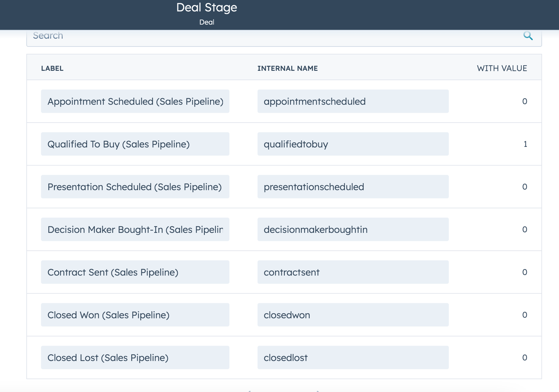
Task: Click the Qualified To Buy stage label
Action: [135, 144]
